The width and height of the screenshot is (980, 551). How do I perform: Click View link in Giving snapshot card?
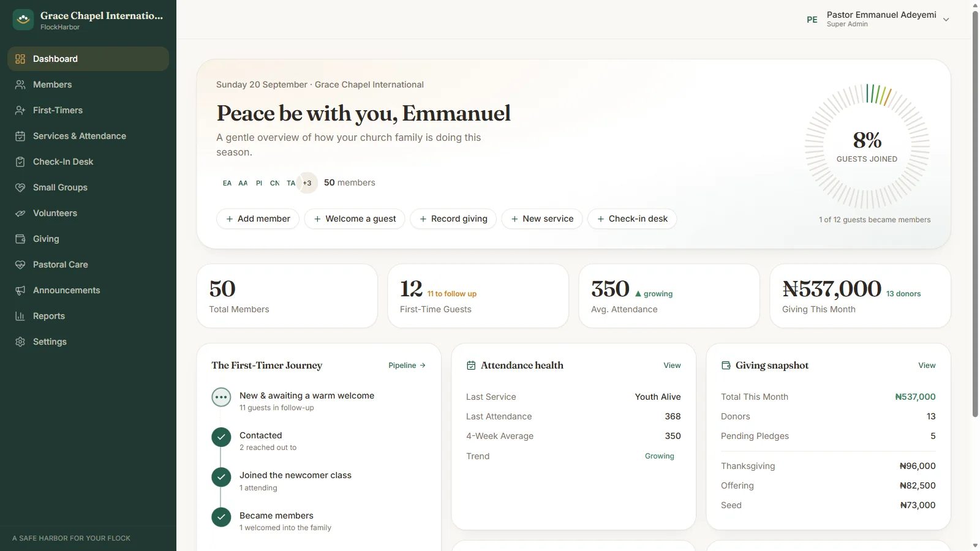(x=927, y=365)
